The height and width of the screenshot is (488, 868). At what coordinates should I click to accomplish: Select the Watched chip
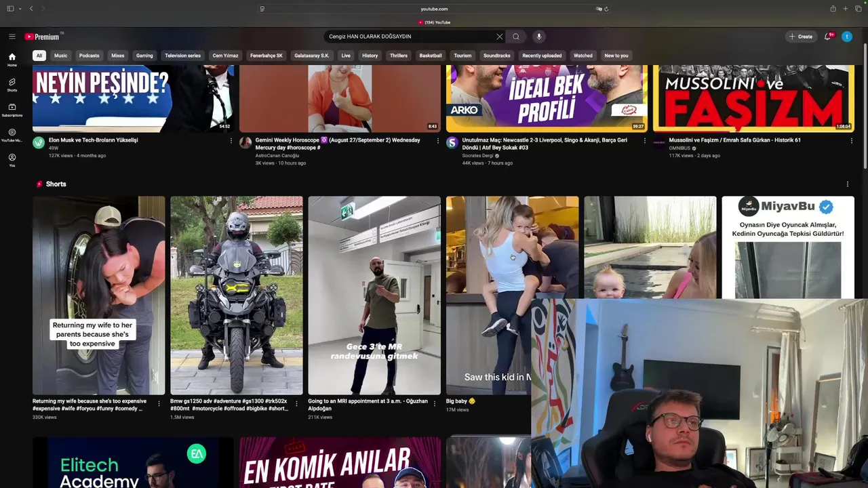583,56
